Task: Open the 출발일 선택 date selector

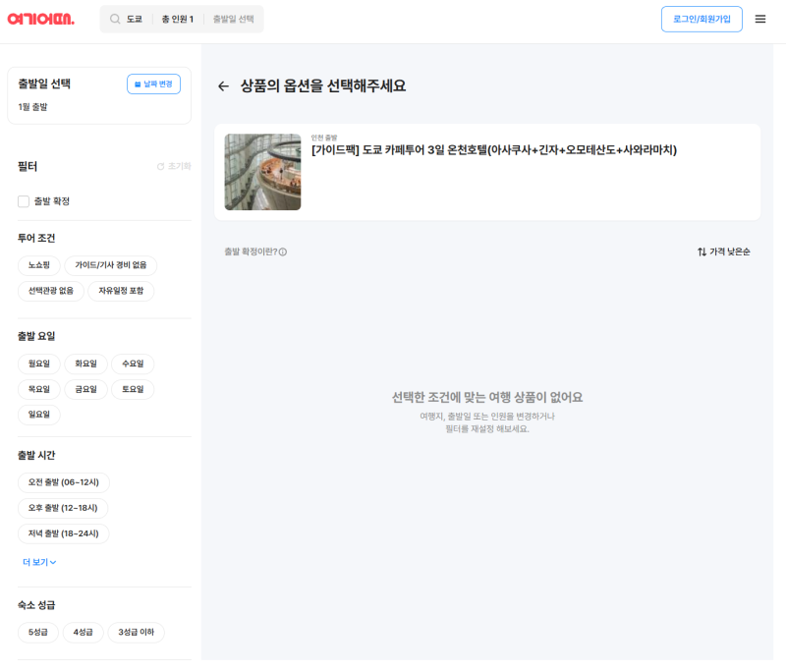Action: 233,19
